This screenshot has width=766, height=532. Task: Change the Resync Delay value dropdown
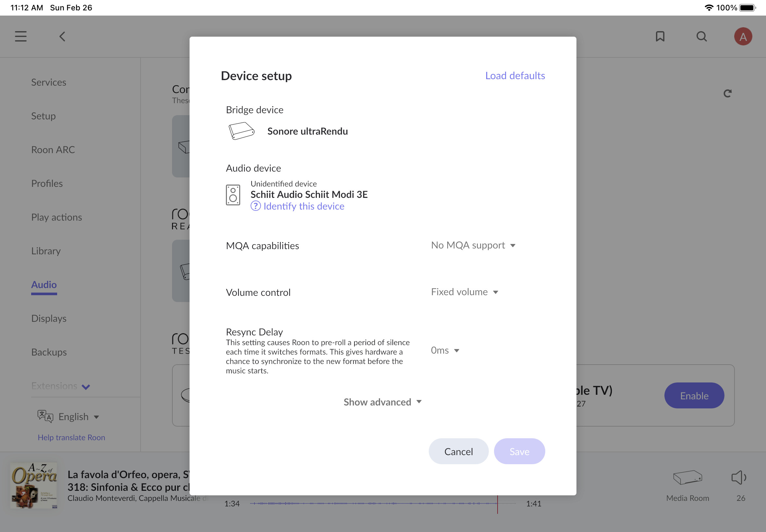[445, 350]
